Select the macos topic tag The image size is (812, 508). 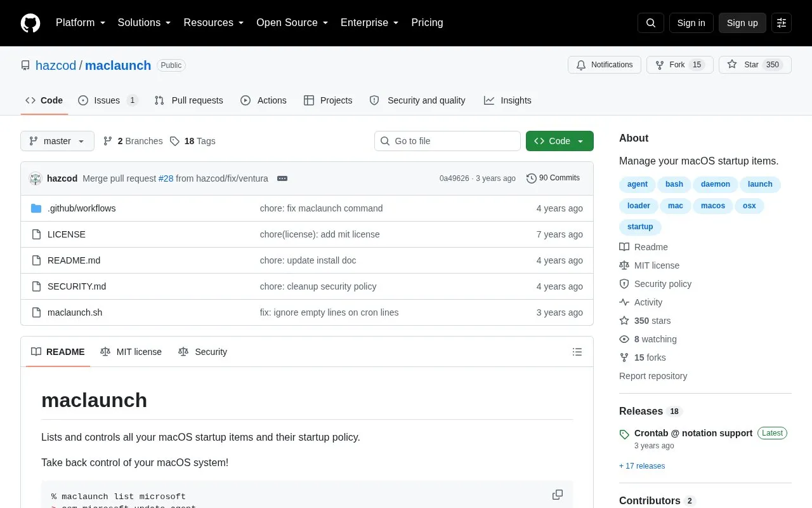pos(713,206)
